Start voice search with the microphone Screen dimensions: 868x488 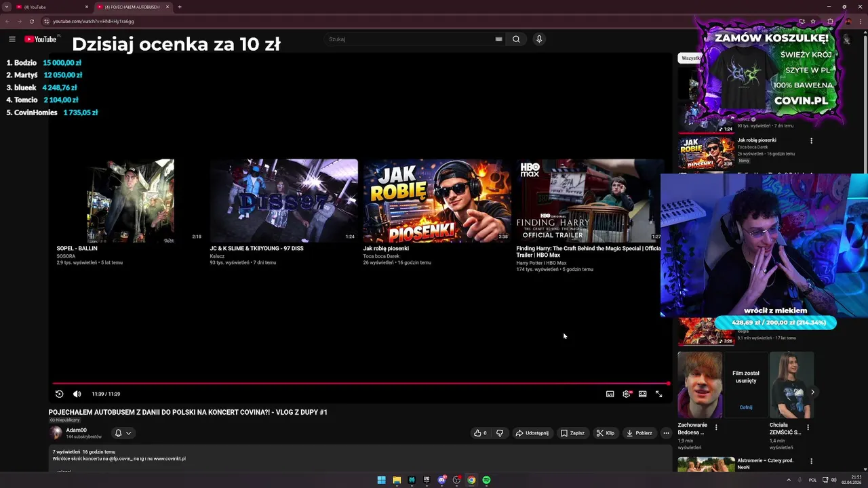click(539, 39)
